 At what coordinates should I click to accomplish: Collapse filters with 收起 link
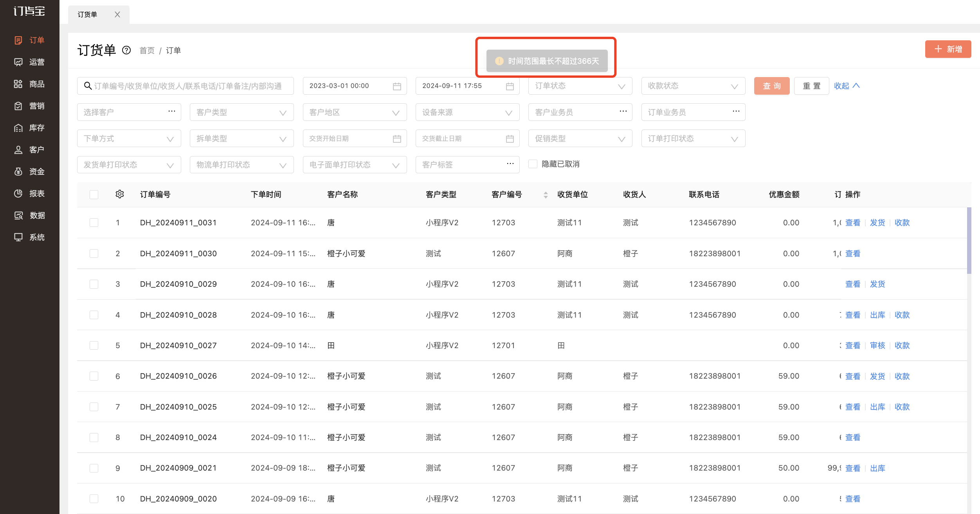click(847, 86)
